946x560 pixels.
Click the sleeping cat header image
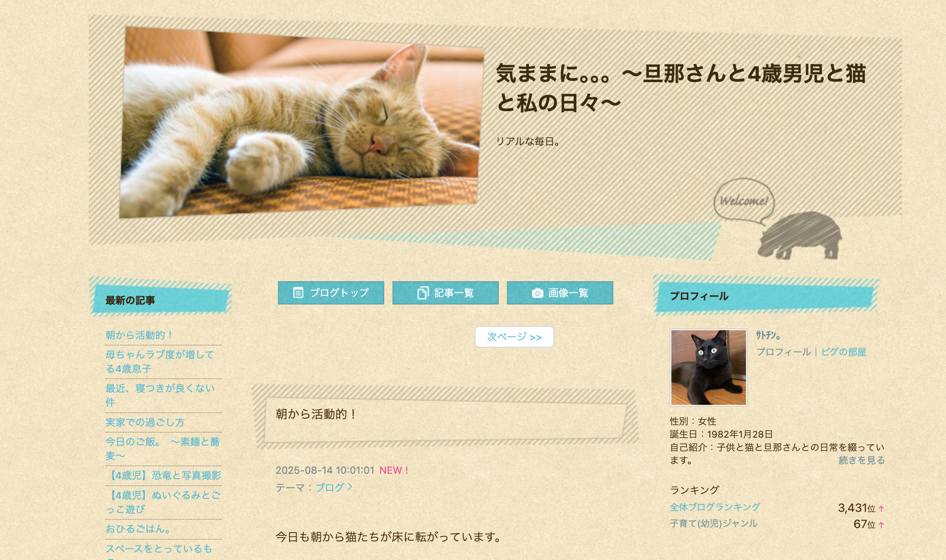pyautogui.click(x=301, y=123)
